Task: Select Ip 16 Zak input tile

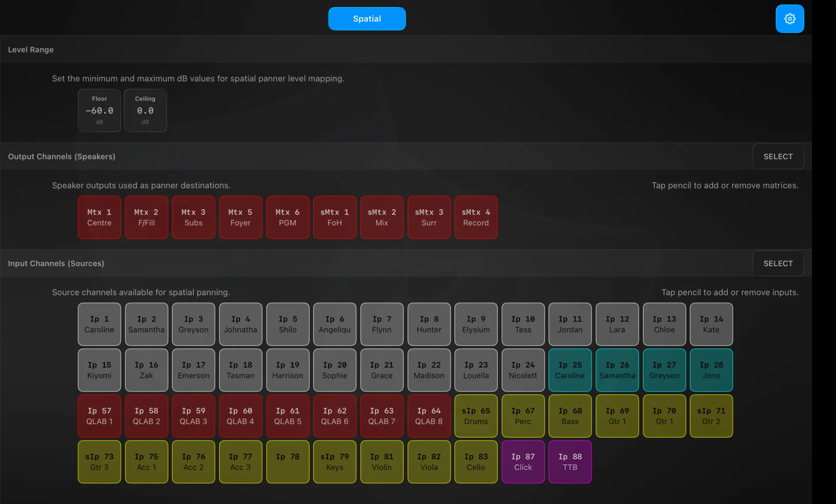Action: (147, 370)
